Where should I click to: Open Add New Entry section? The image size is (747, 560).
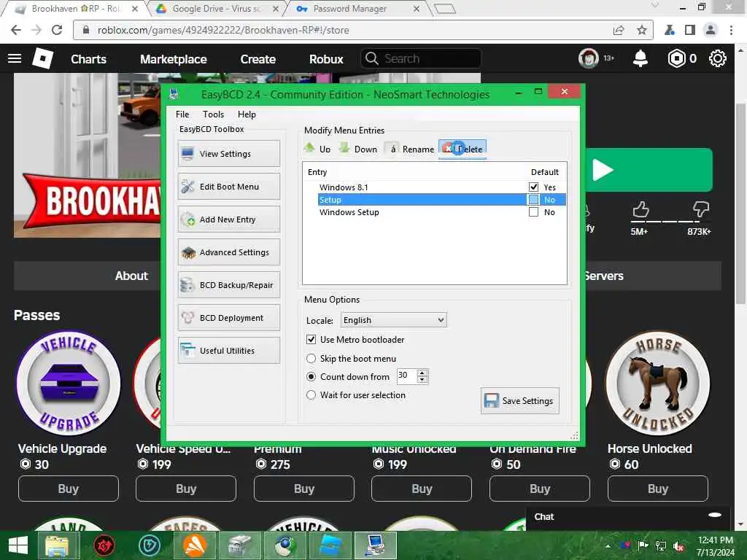pos(228,219)
